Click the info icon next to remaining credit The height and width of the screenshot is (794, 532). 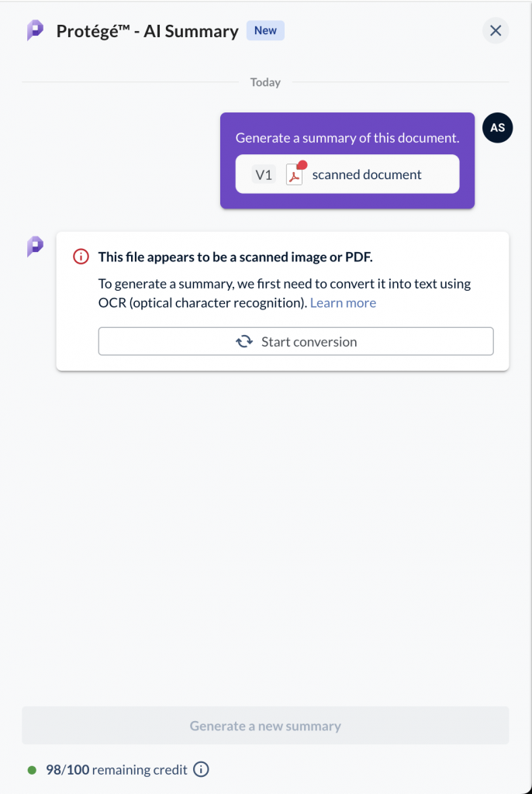201,770
